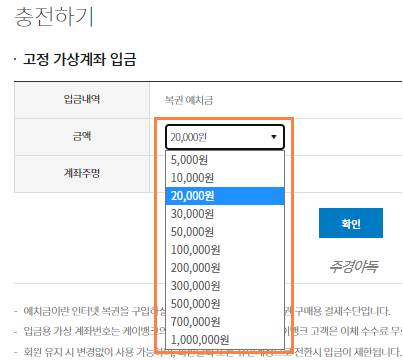The width and height of the screenshot is (403, 360).
Task: Select 500,000원 in the dropdown
Action: [225, 304]
